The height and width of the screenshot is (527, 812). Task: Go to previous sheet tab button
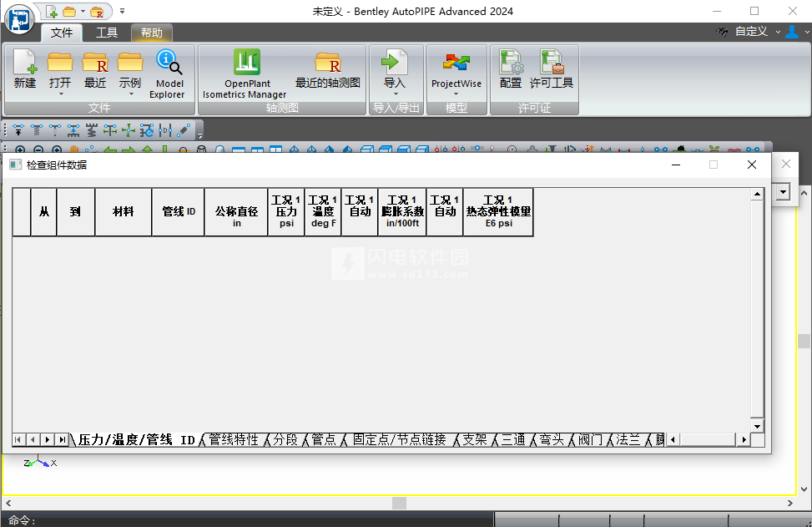[33, 439]
